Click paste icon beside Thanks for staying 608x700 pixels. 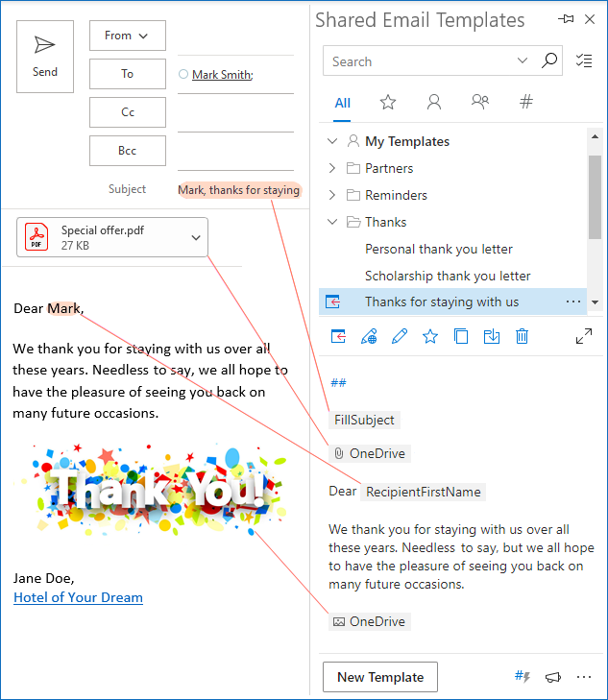point(333,302)
